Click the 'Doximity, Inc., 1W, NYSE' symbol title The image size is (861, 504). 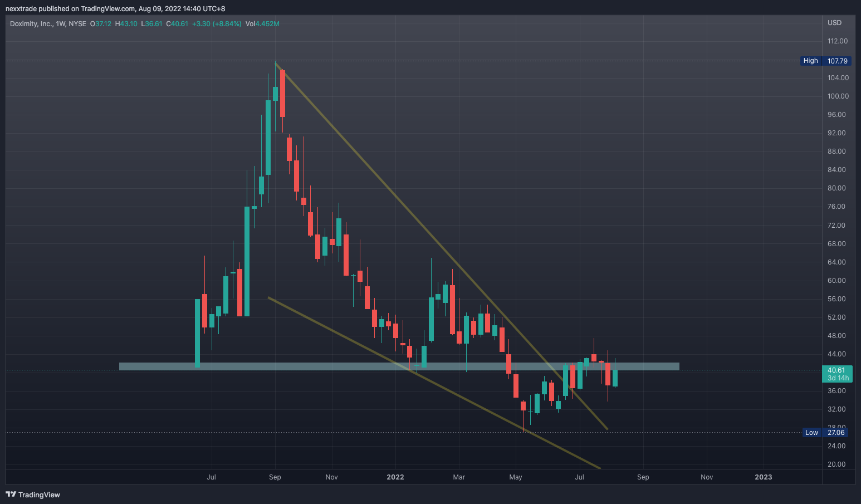coord(48,24)
